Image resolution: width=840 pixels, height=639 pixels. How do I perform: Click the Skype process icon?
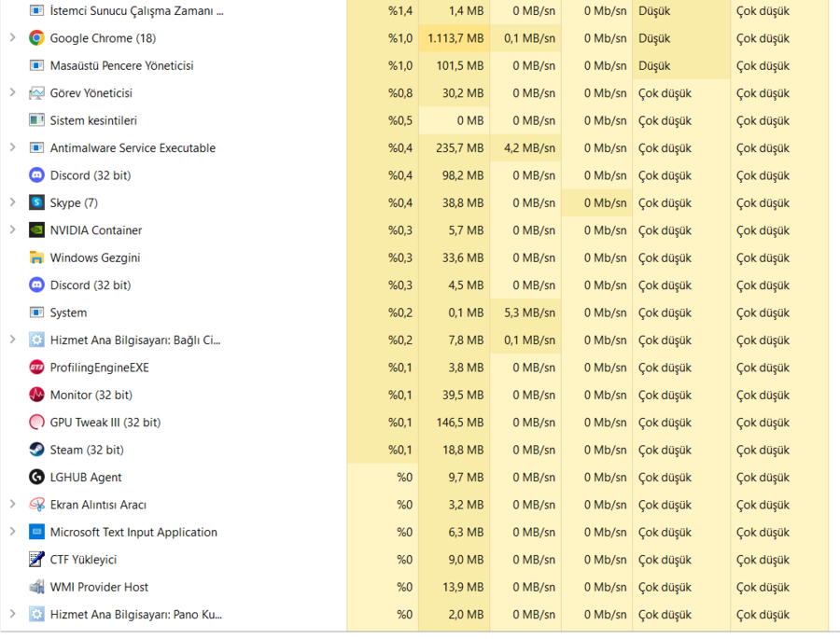[36, 202]
